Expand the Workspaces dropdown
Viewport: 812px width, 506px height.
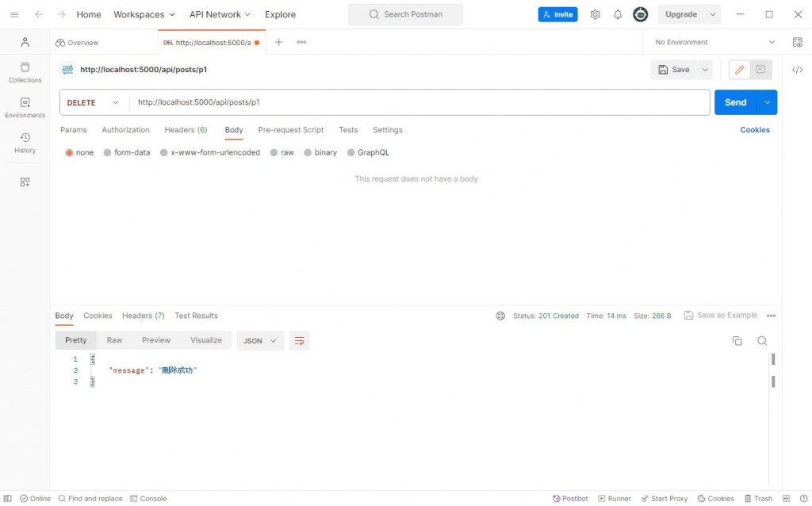pyautogui.click(x=144, y=14)
